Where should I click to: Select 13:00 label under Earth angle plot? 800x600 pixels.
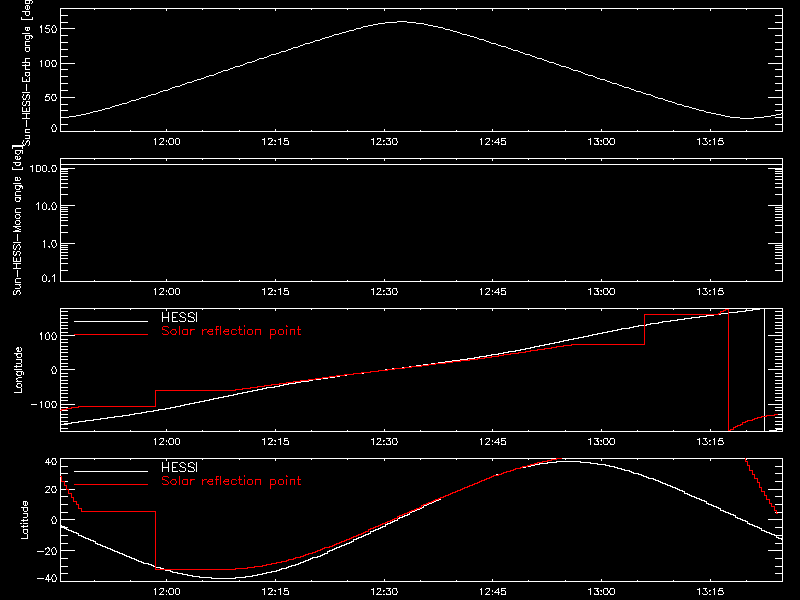[x=601, y=141]
